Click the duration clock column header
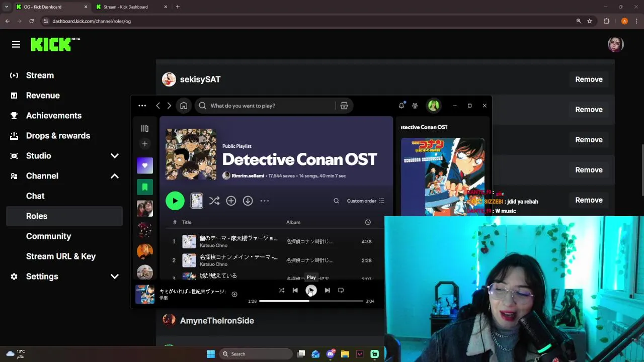 click(368, 222)
